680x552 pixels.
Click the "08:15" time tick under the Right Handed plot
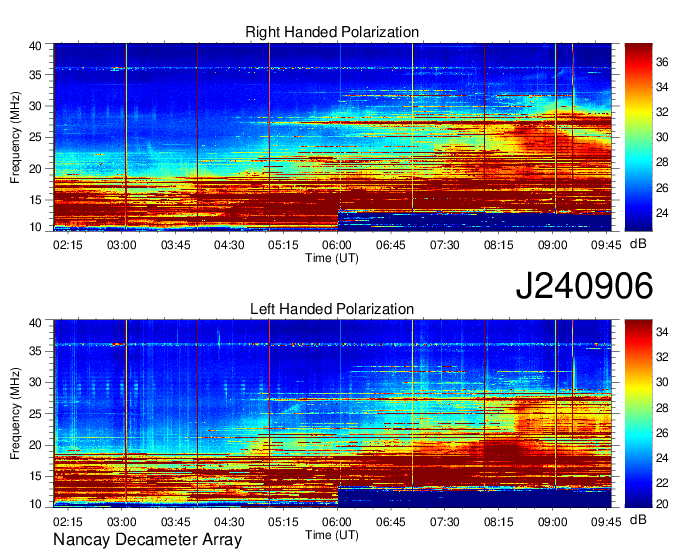pyautogui.click(x=498, y=245)
